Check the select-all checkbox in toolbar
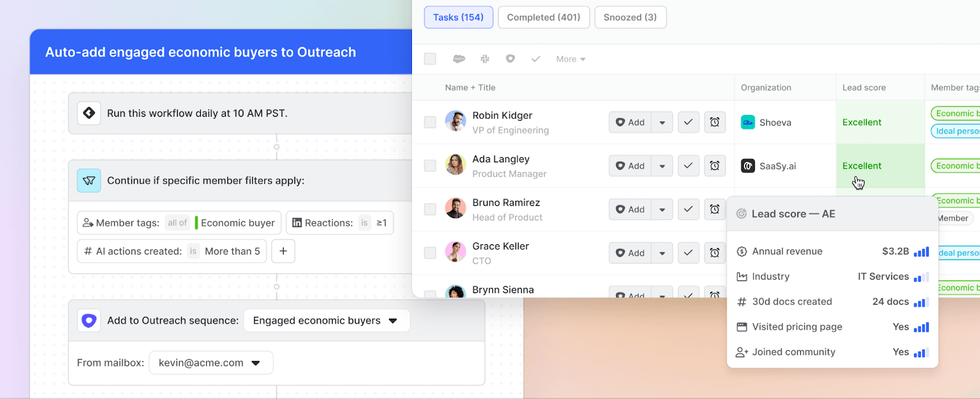 coord(430,59)
